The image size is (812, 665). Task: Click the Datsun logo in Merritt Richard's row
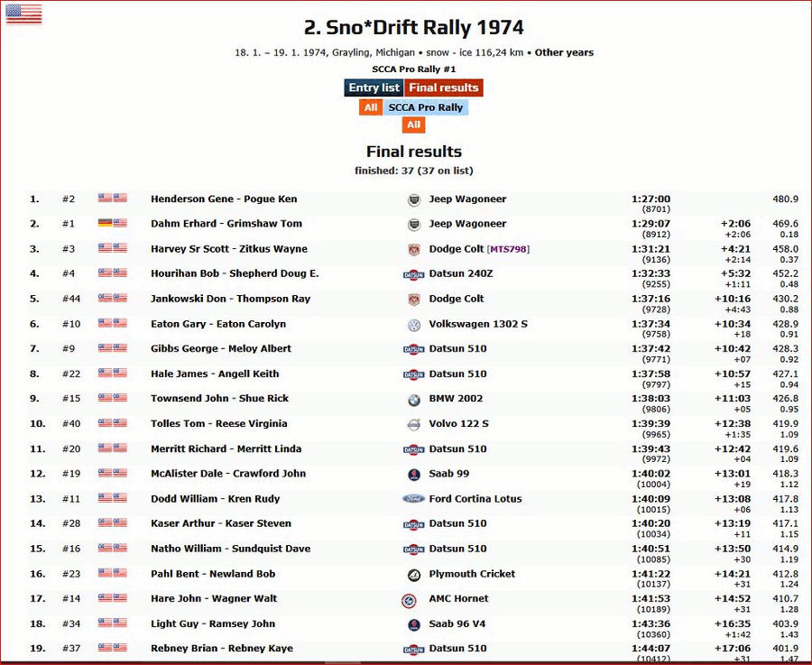414,450
